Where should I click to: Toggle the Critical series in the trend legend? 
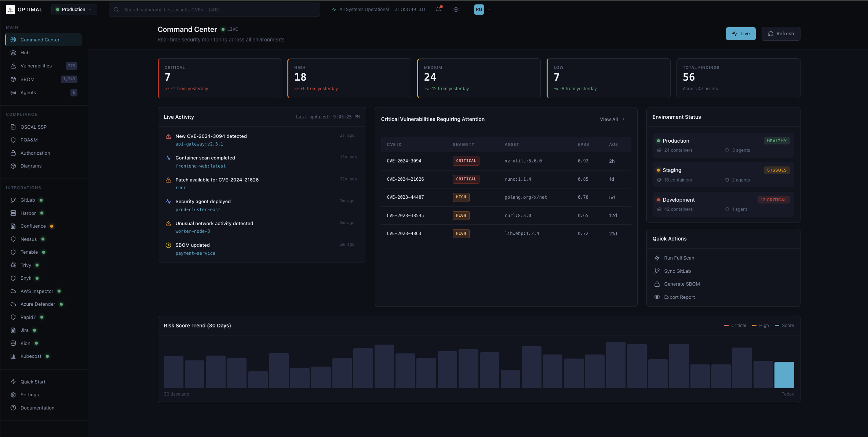pos(735,326)
